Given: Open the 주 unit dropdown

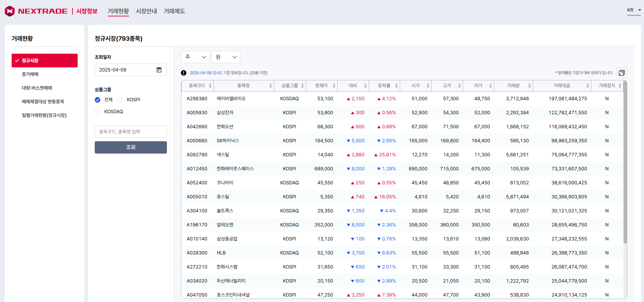Looking at the screenshot, I should coord(195,57).
